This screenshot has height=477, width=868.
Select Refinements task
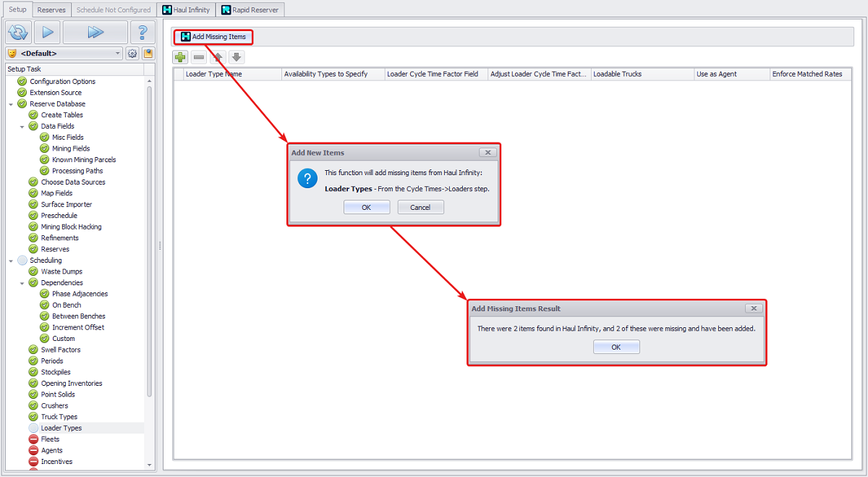pyautogui.click(x=59, y=238)
